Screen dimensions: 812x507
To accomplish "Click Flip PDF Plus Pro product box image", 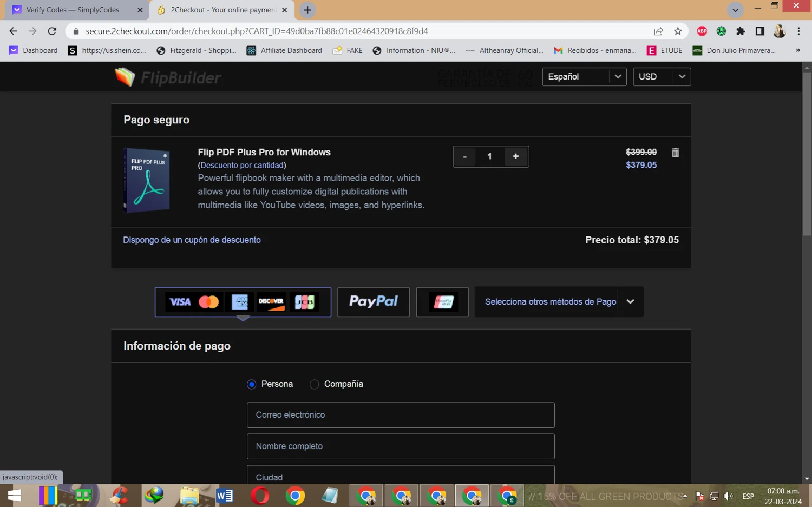I will point(147,180).
